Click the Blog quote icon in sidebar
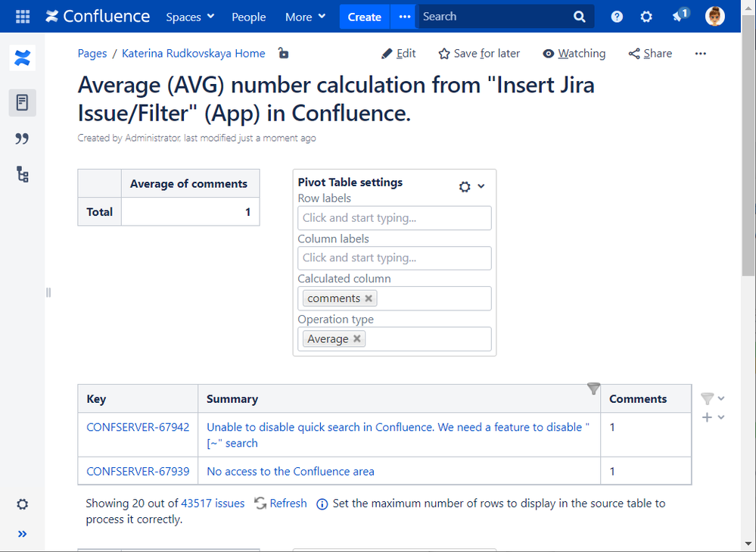This screenshot has width=756, height=552. pyautogui.click(x=22, y=139)
